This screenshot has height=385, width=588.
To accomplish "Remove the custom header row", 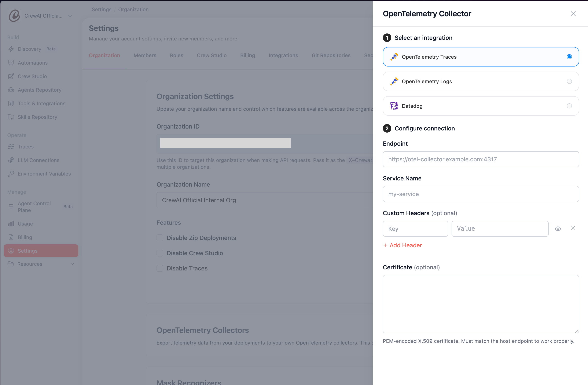I will coord(573,228).
